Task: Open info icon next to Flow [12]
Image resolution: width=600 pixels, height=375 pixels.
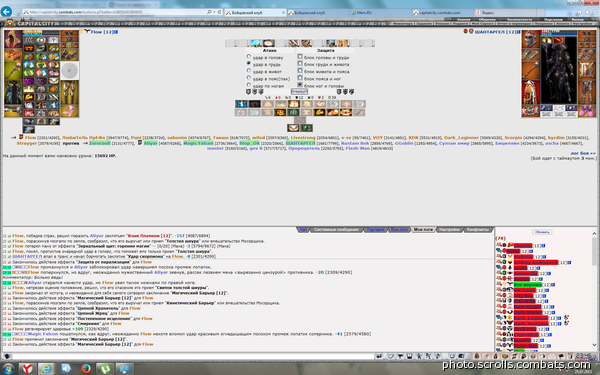Action: [x=116, y=32]
